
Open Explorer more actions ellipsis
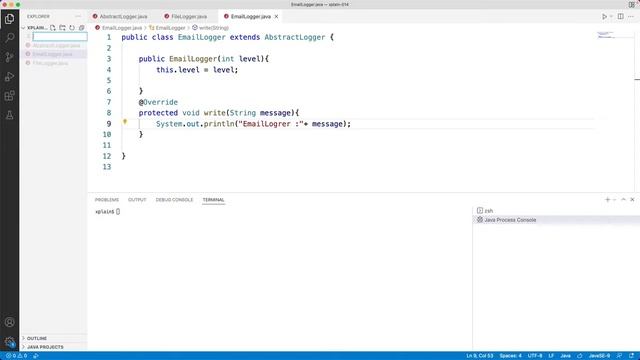tap(78, 16)
